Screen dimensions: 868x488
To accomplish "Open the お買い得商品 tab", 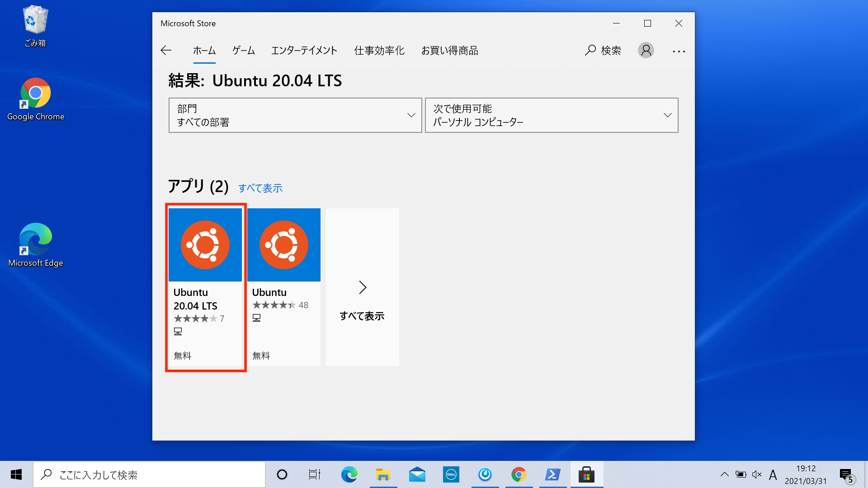I will point(449,50).
